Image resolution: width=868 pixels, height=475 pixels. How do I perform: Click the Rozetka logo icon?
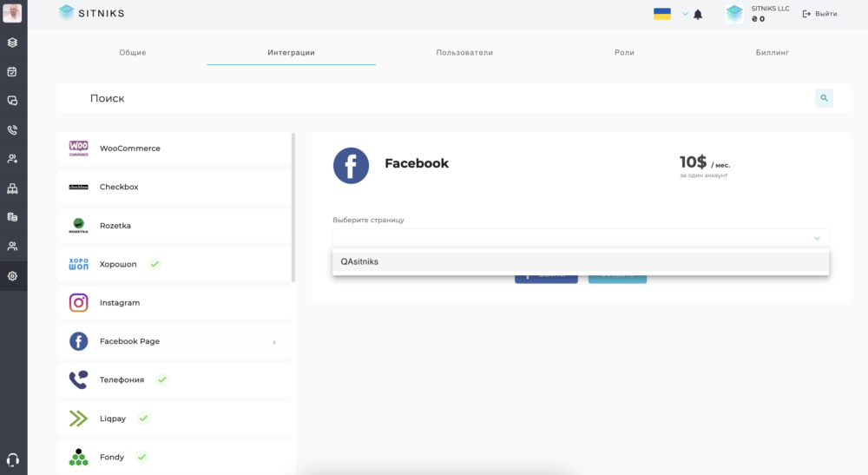[x=79, y=225]
